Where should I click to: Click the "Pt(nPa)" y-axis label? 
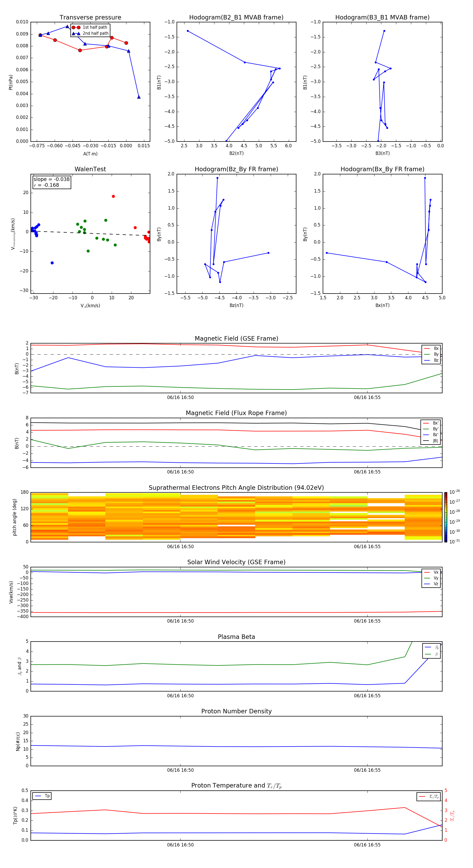[x=11, y=82]
